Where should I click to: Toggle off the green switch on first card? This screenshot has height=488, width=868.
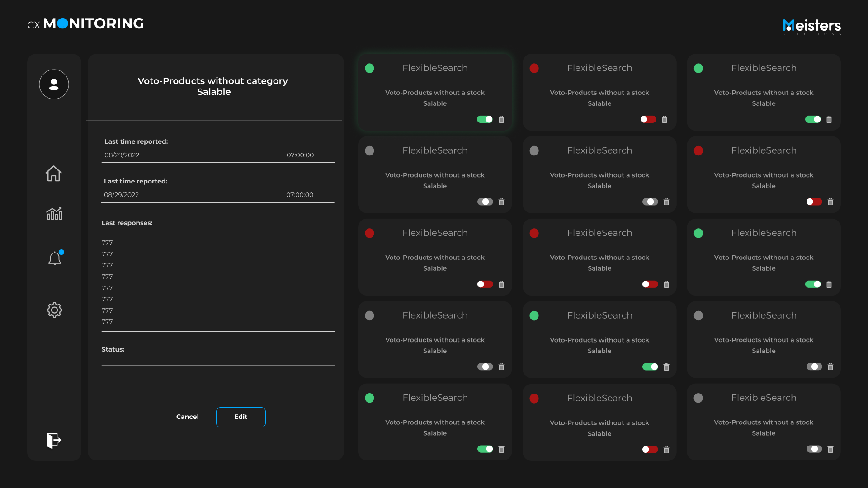(485, 120)
